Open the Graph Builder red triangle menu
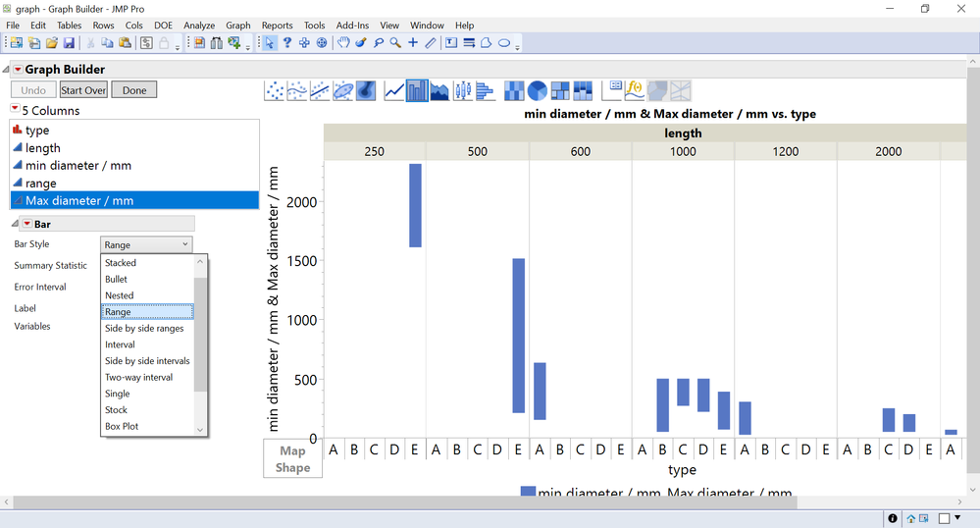The width and height of the screenshot is (980, 528). [x=18, y=69]
